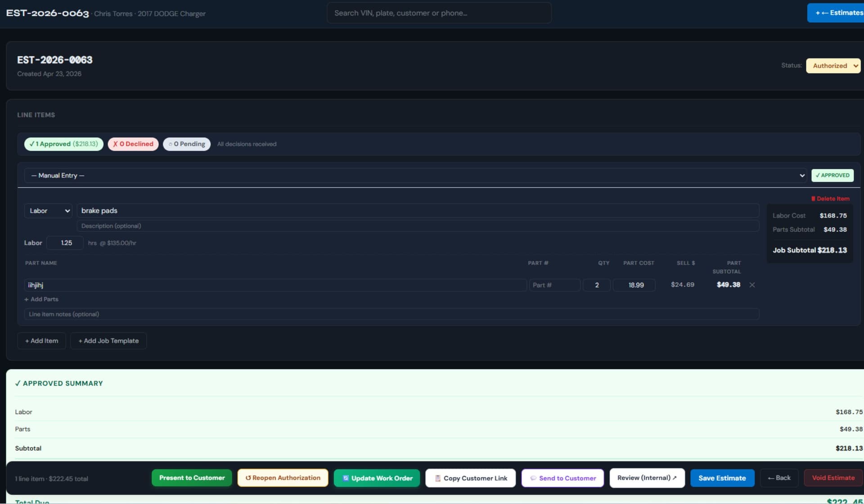Click the Approved badge on the line item
The width and height of the screenshot is (864, 504).
(832, 175)
